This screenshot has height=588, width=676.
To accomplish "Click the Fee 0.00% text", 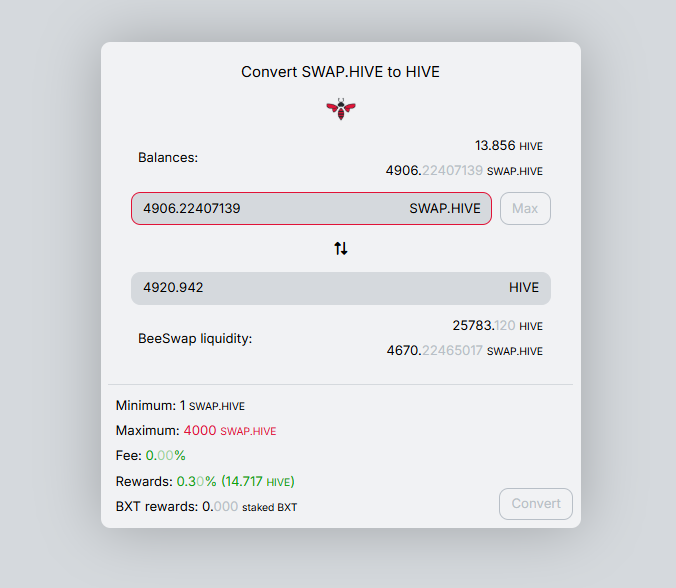I will point(150,456).
